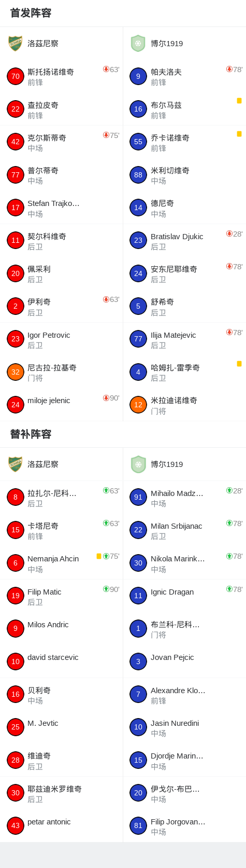246x868 pixels.
Task: Tap orange number 12 badge for 米拉迪诺维奇
Action: 138,405
